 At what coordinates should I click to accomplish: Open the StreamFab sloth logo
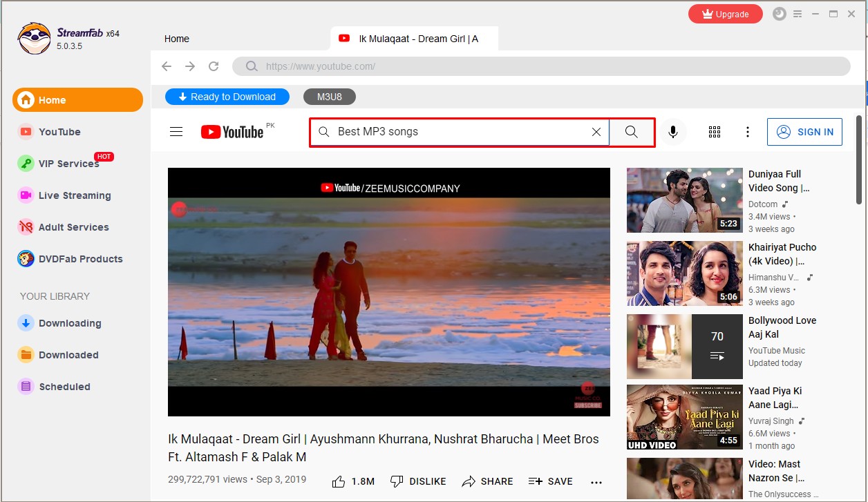[34, 38]
